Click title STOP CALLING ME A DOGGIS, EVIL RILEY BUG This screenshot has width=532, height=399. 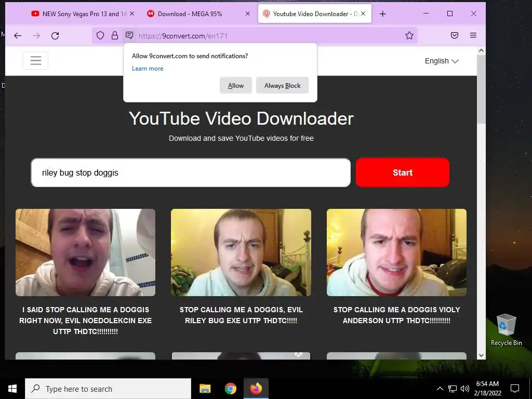pyautogui.click(x=241, y=315)
